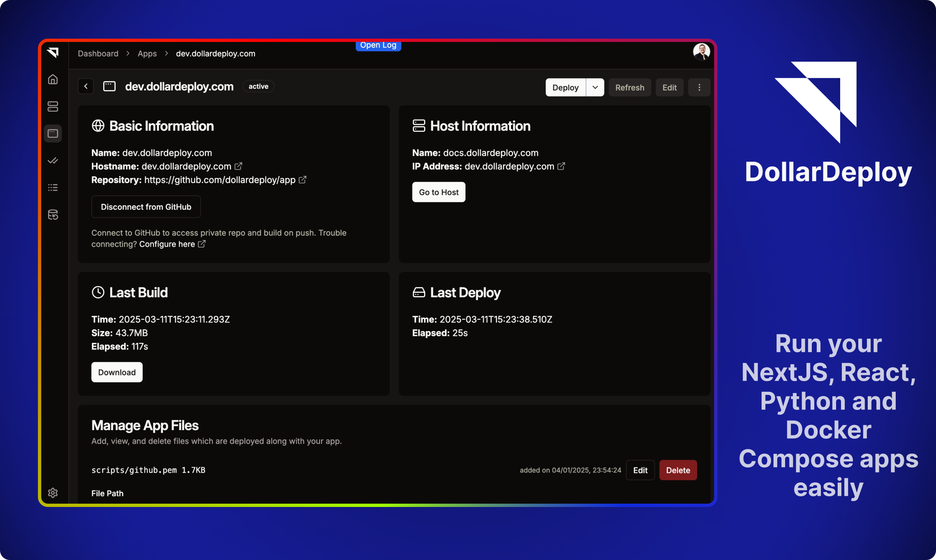Open the Hosts server sidebar icon
Screen dimensions: 936x560
[53, 106]
